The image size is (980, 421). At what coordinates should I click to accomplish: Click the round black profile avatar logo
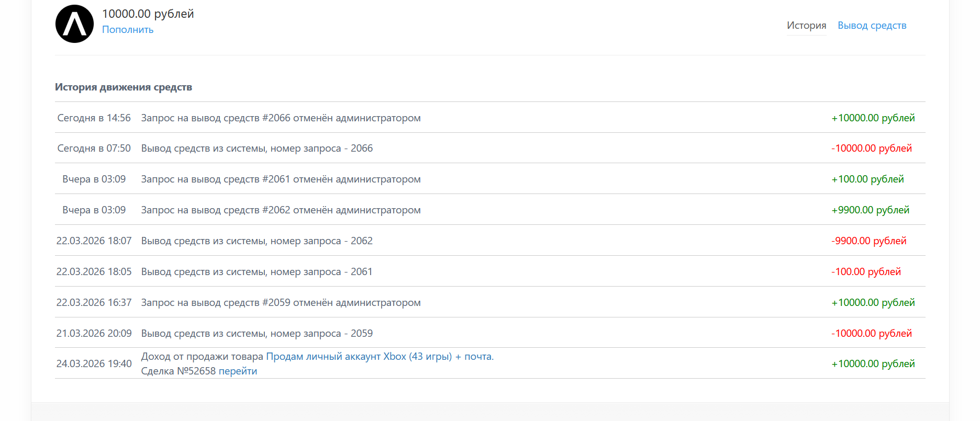pyautogui.click(x=74, y=24)
